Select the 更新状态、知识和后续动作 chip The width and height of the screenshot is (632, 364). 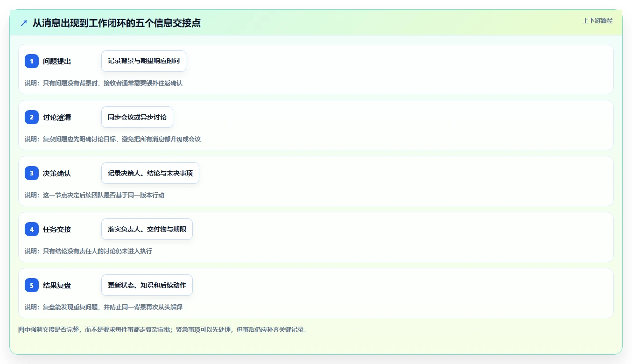click(x=147, y=285)
